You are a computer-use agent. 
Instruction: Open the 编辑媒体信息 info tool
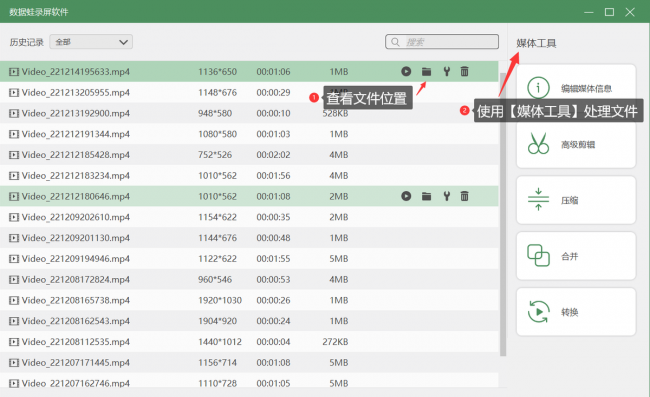[x=576, y=88]
